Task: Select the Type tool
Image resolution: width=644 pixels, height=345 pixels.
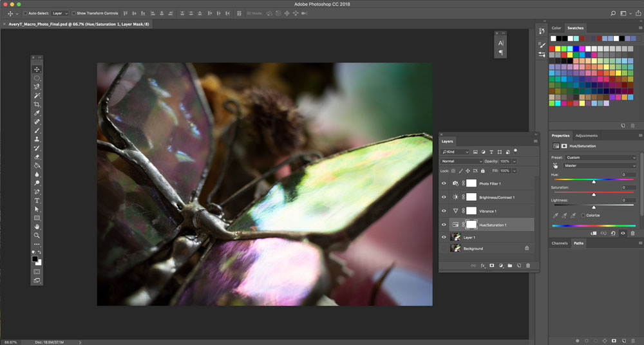Action: pos(37,200)
